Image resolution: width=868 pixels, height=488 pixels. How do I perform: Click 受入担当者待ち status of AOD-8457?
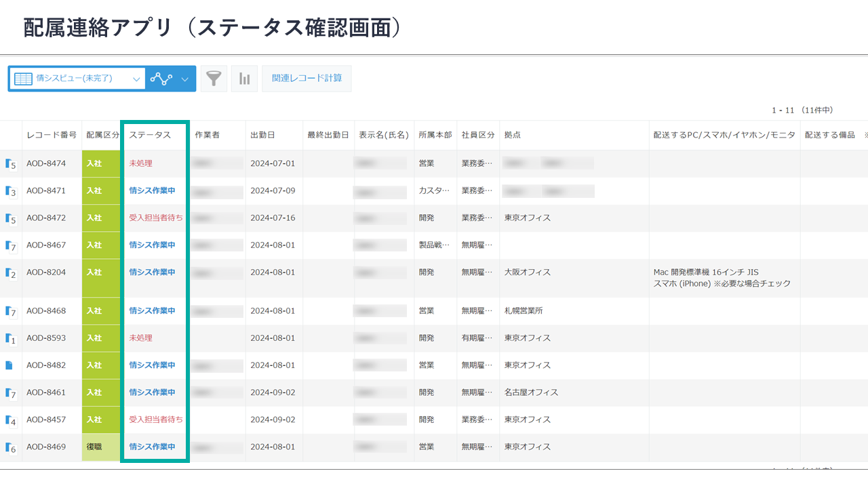coord(156,420)
